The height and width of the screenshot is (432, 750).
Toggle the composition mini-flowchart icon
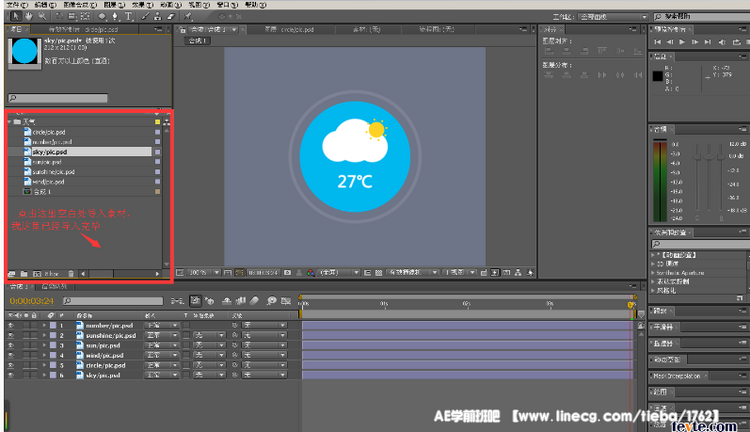click(177, 300)
